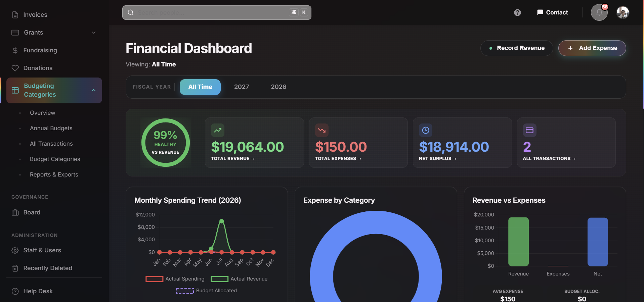Click the Invoices document icon

(15, 15)
